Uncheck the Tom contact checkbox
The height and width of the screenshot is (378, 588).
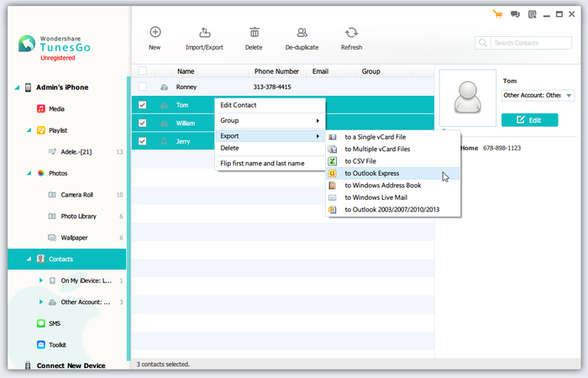click(x=143, y=105)
